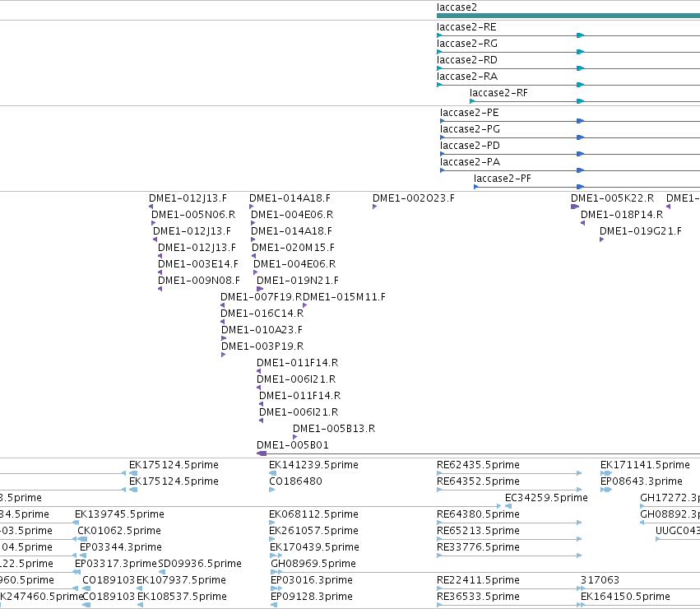Select EST EK170439.5prime
Viewport: 700px width, 609px height.
[x=276, y=556]
